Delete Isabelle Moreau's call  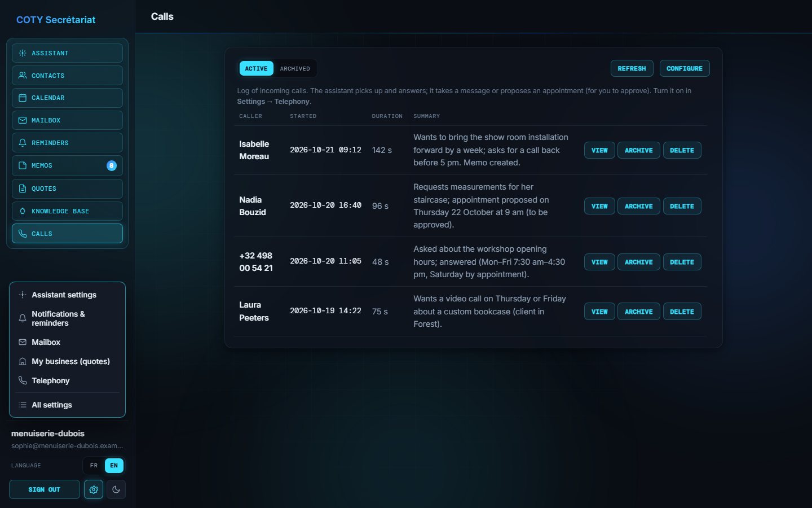[682, 150]
